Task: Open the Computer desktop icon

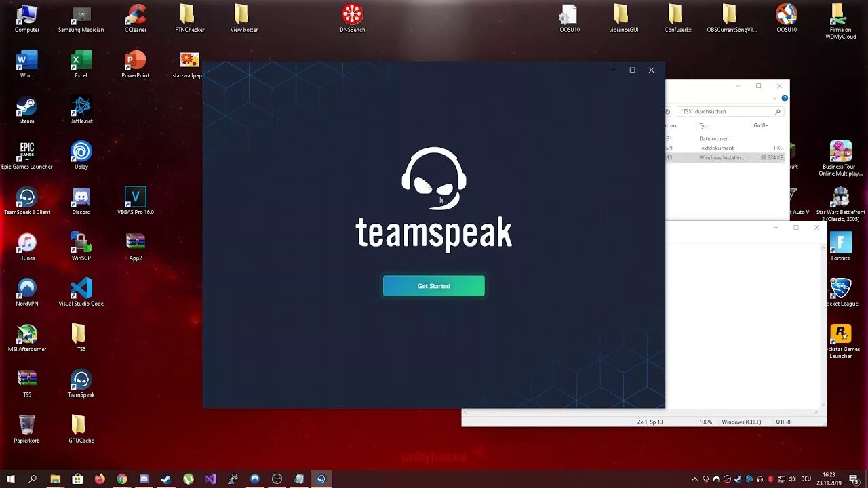Action: tap(26, 18)
